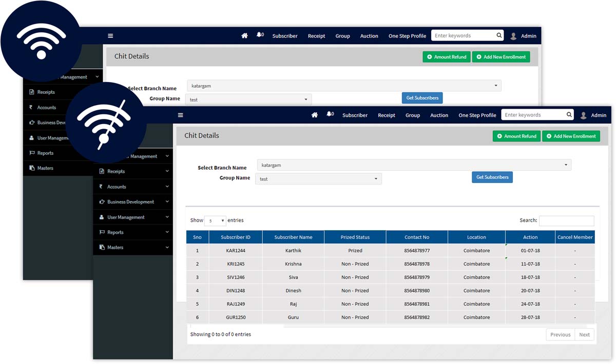Open Select Branch Name dropdown in back window

pyautogui.click(x=344, y=86)
